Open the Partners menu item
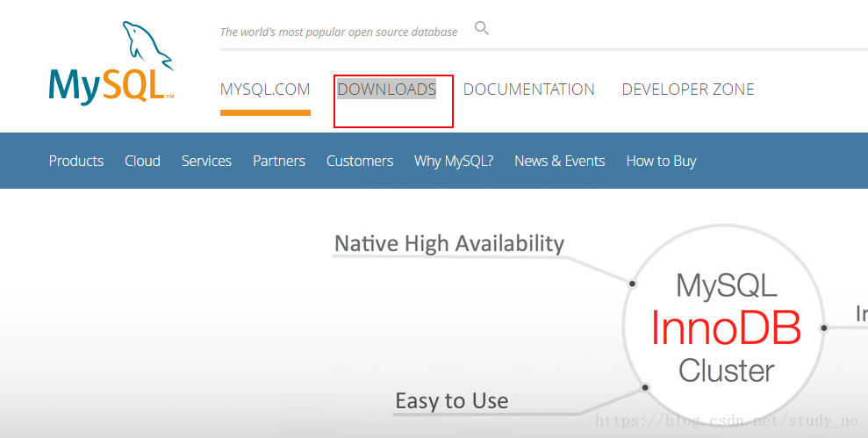Viewport: 868px width, 438px height. [279, 161]
